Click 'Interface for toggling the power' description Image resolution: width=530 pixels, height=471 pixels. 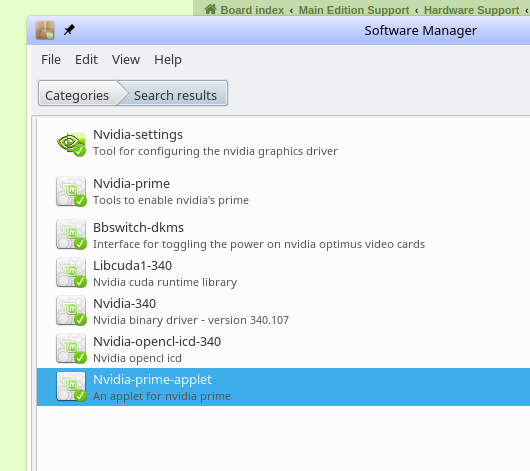(259, 244)
